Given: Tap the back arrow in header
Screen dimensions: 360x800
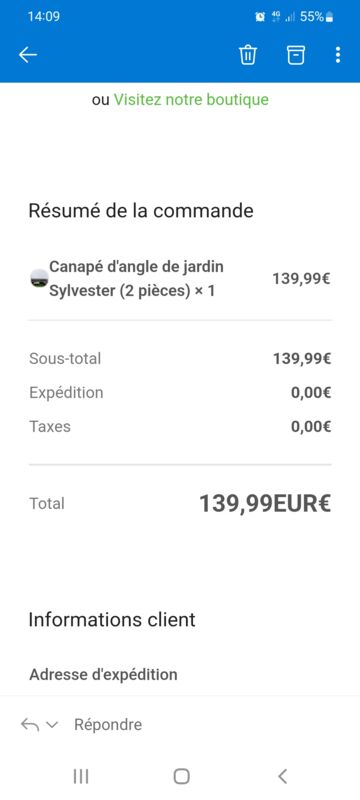Looking at the screenshot, I should click(x=28, y=55).
